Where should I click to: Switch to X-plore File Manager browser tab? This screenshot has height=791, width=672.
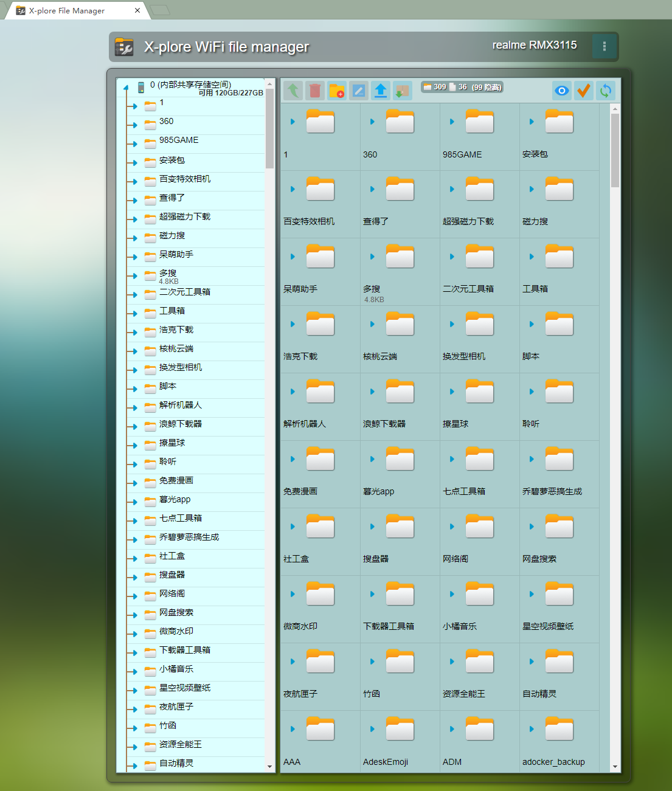[x=77, y=10]
